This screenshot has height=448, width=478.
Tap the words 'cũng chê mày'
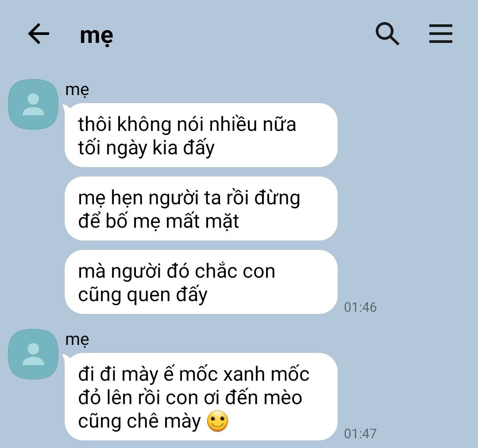point(139,421)
